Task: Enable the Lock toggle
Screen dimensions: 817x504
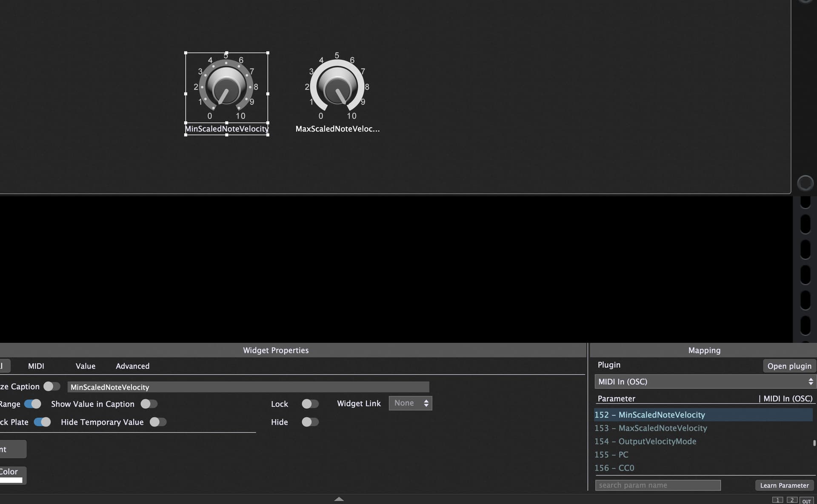Action: [310, 404]
